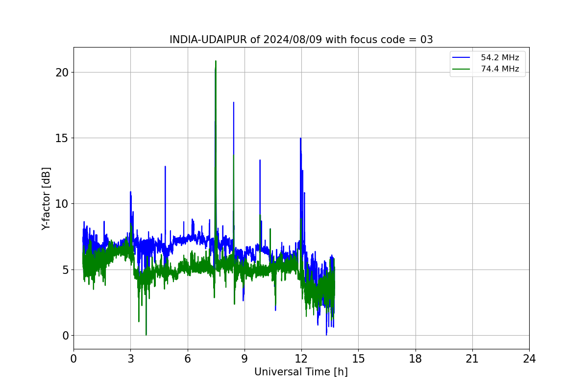Click x-axis tick label 15
The height and width of the screenshot is (392, 588).
tap(358, 359)
